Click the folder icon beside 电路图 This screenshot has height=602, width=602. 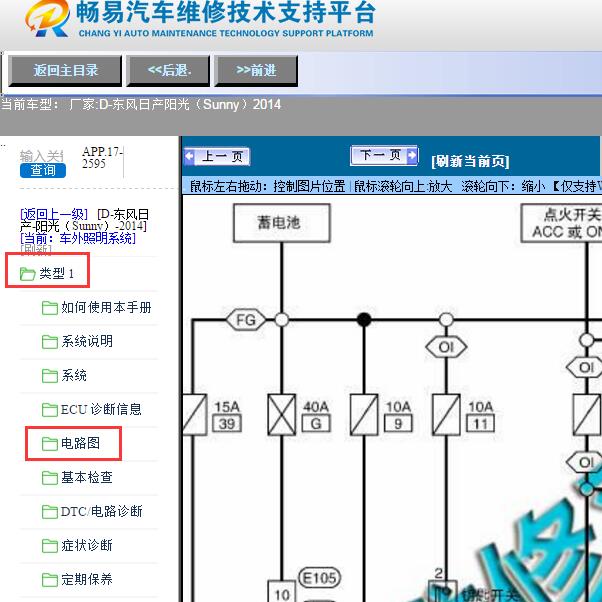click(x=50, y=444)
